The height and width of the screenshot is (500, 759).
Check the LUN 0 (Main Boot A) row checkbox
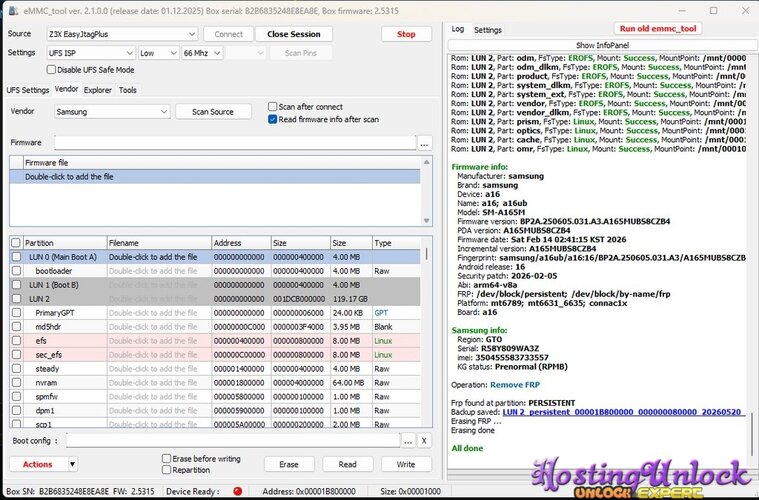coord(16,257)
